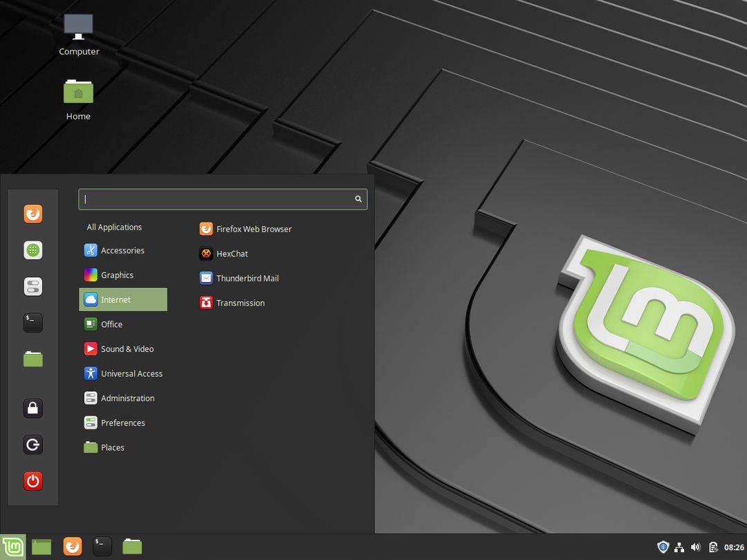This screenshot has height=560, width=747.
Task: Launch Thunderbird Mail
Action: tap(246, 278)
